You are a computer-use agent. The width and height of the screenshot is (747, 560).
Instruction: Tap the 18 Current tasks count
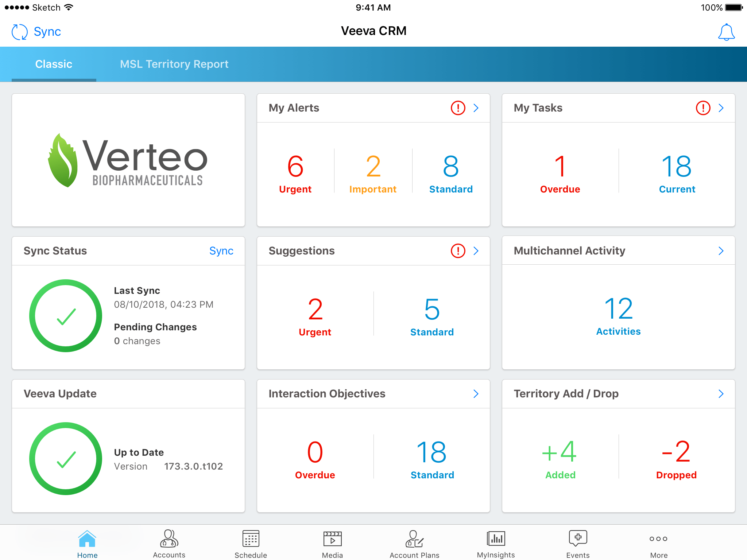[677, 173]
